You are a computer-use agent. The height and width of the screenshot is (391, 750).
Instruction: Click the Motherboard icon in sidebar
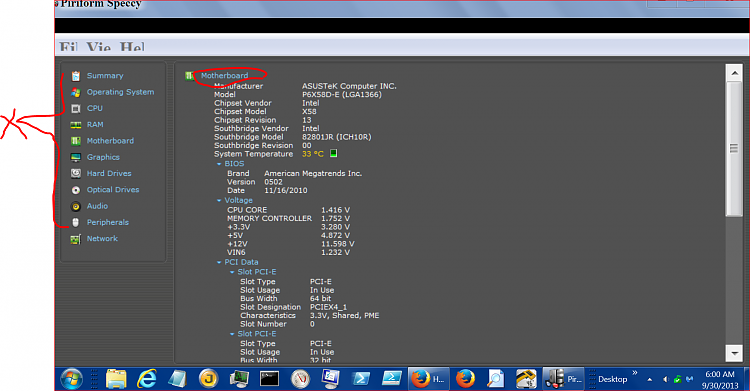pos(76,141)
